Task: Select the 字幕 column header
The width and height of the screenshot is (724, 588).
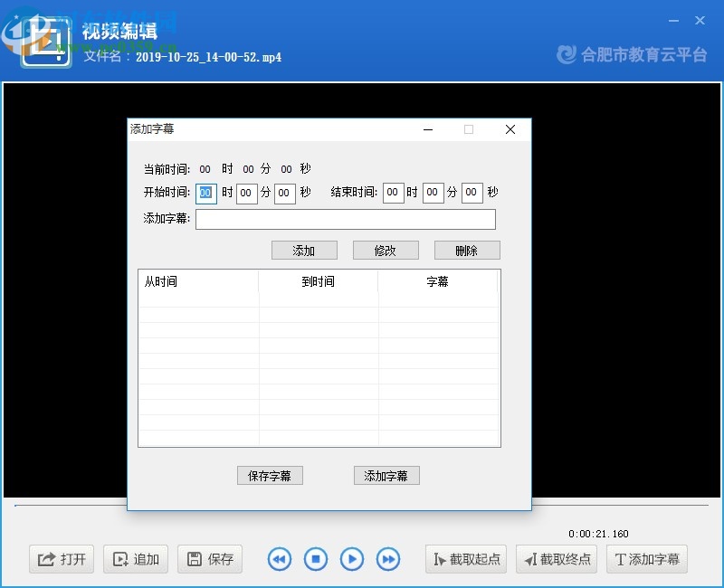Action: click(439, 281)
